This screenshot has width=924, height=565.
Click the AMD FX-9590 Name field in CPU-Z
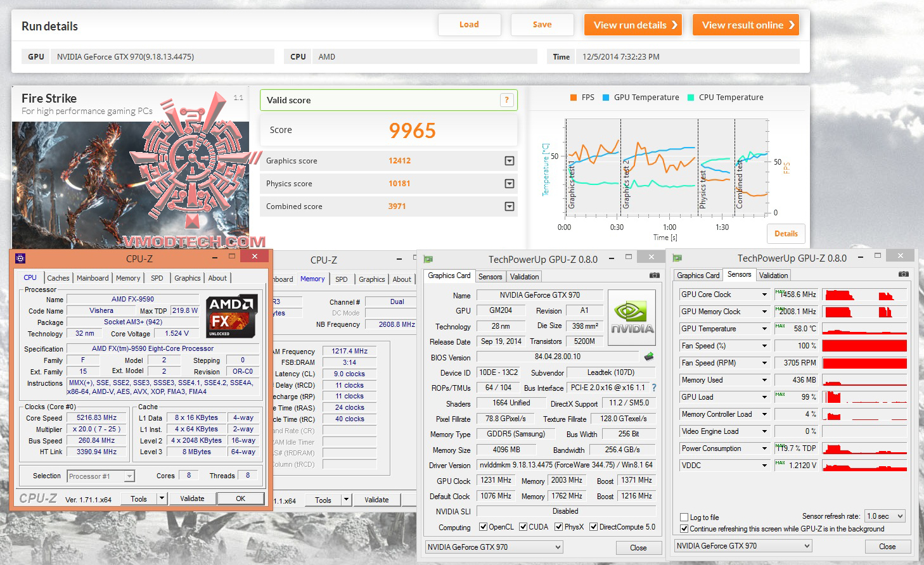coord(133,299)
